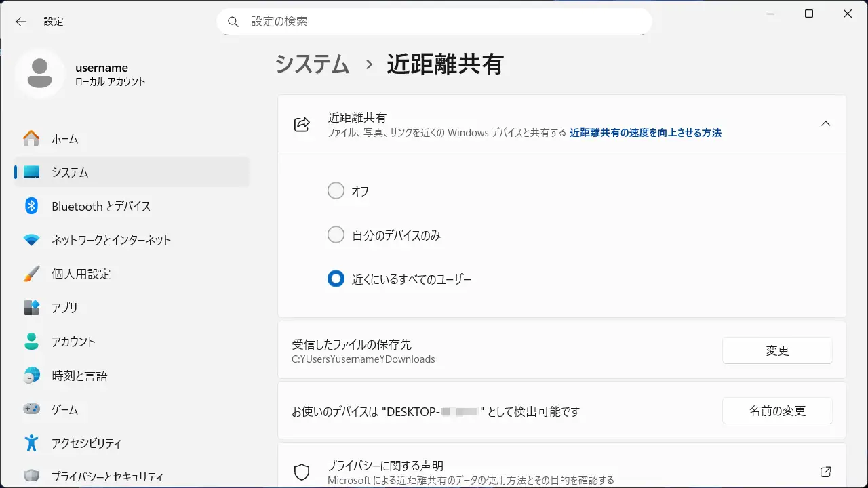Click the 変更 button for save location
This screenshot has height=488, width=868.
(x=777, y=350)
